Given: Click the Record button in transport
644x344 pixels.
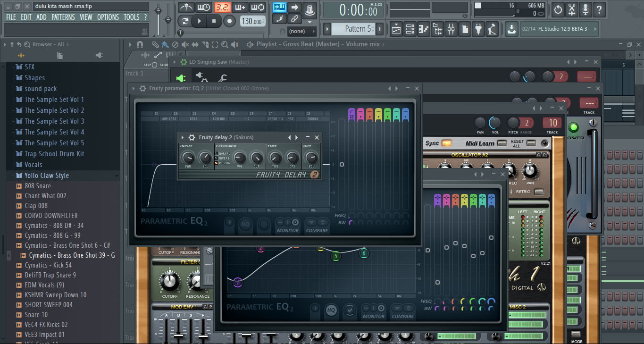Looking at the screenshot, I should pyautogui.click(x=229, y=21).
